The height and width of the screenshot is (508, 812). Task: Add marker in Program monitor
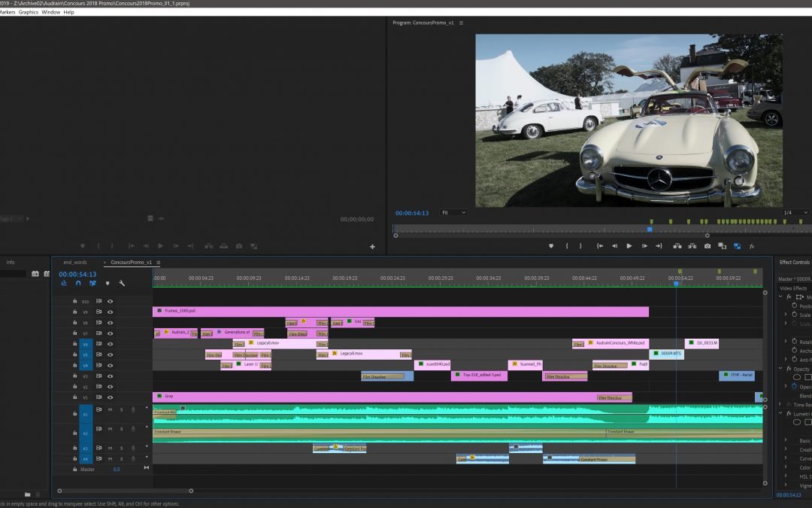click(551, 246)
